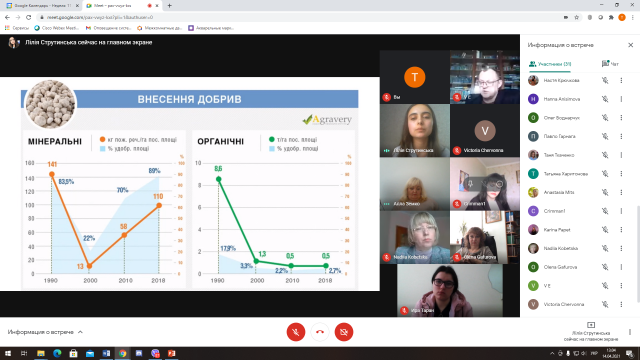
Task: Open options menu for Victoria Chervonna in list
Action: coord(621,304)
